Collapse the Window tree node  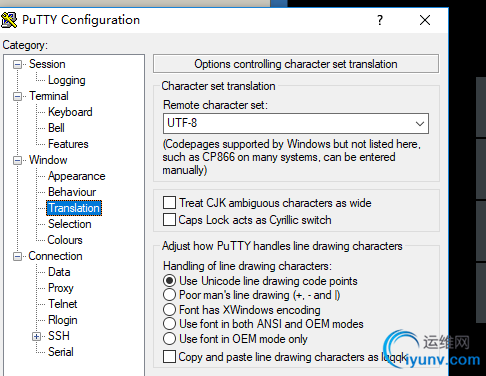pyautogui.click(x=17, y=160)
